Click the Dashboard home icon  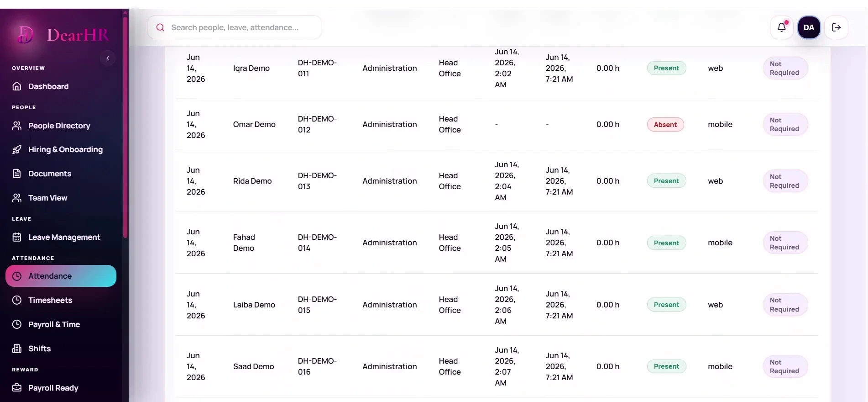[17, 86]
